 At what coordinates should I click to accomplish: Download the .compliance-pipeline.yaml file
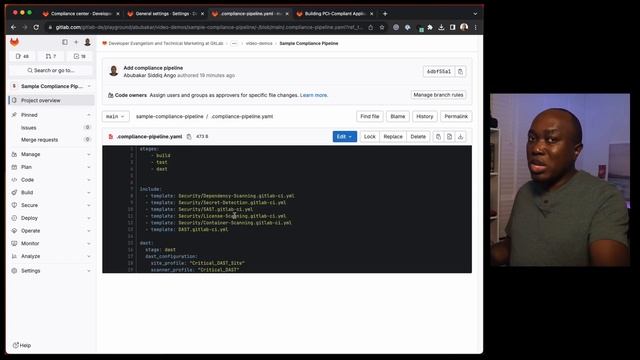point(460,137)
